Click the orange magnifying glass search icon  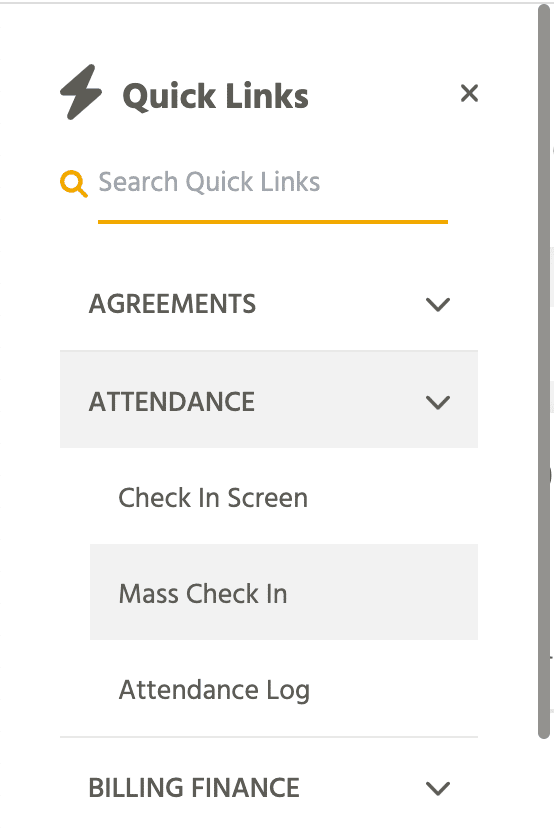[73, 184]
